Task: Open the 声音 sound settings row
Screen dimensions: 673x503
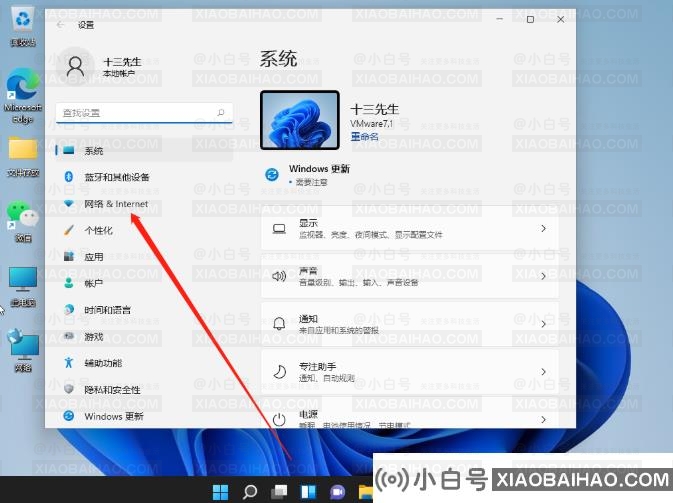Action: (x=410, y=276)
